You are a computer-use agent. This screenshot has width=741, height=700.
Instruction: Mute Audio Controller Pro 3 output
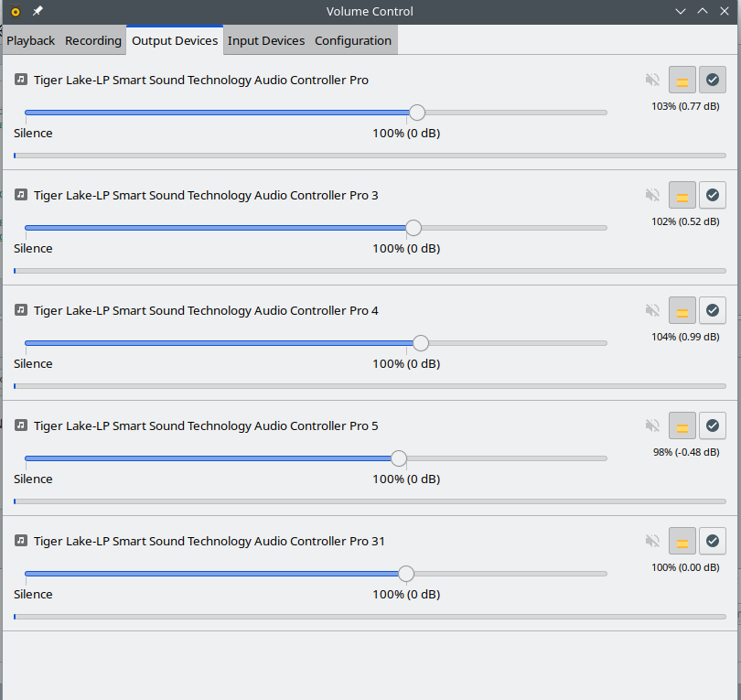click(x=652, y=195)
